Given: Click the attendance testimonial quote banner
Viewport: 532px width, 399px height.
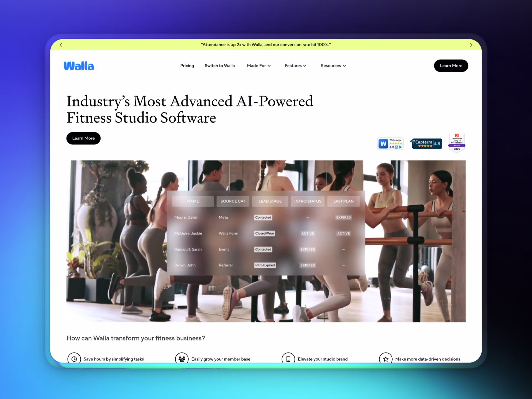Looking at the screenshot, I should 266,45.
